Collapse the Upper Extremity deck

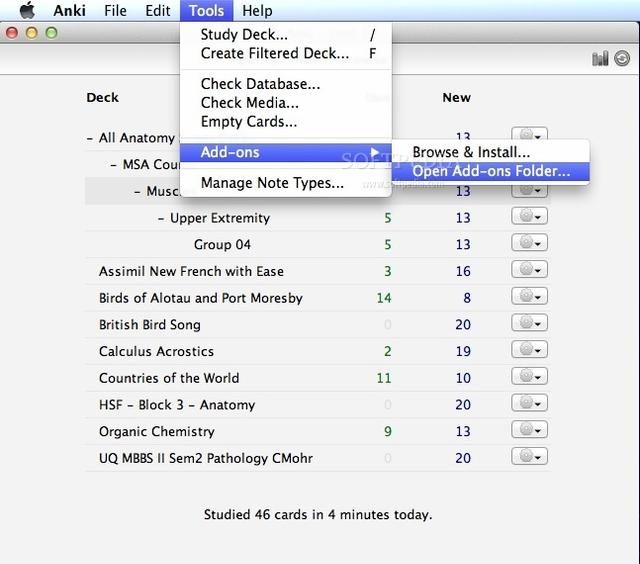tap(161, 218)
